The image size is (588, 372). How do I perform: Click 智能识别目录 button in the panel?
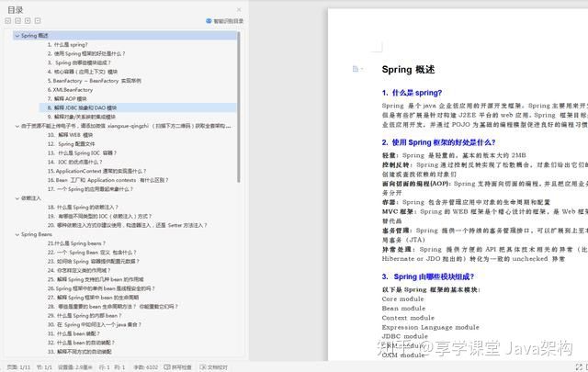click(224, 21)
